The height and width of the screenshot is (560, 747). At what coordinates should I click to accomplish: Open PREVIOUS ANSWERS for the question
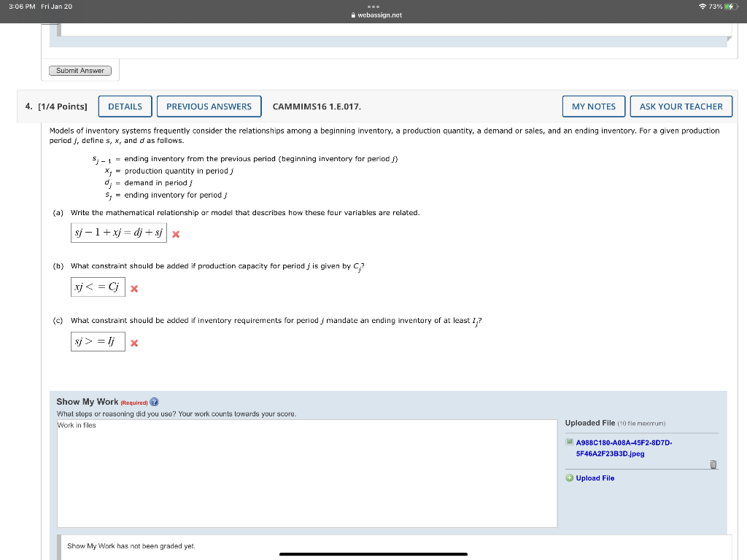pyautogui.click(x=209, y=106)
